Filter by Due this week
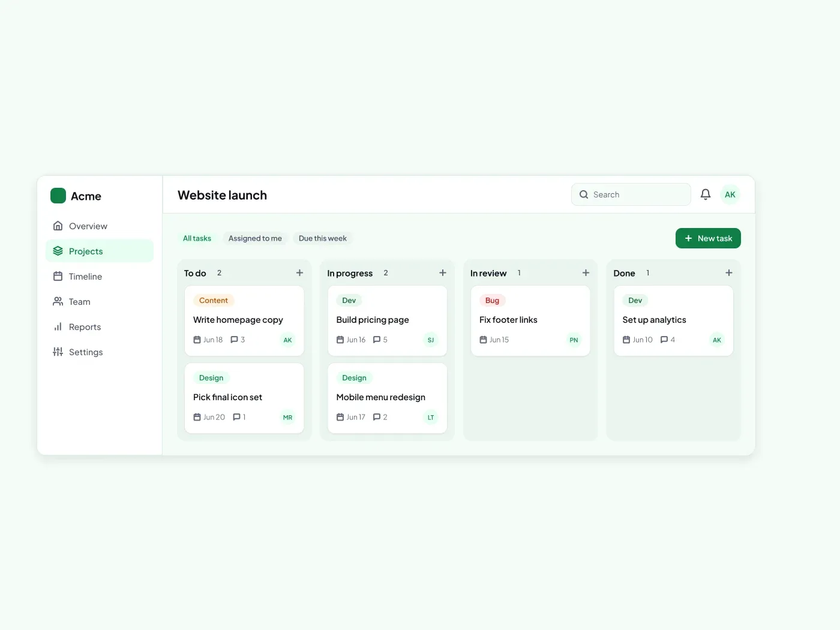The height and width of the screenshot is (630, 840). click(x=323, y=238)
